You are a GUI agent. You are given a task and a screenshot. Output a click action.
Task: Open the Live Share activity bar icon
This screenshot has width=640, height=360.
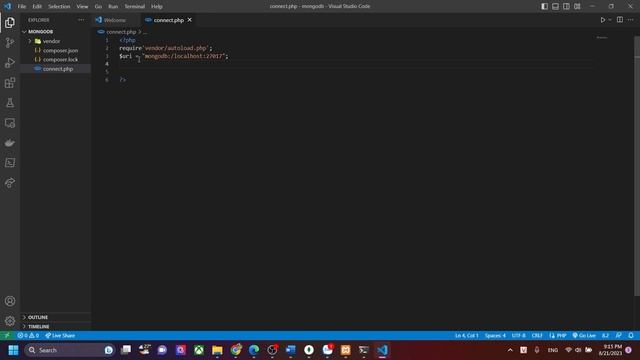[x=10, y=182]
